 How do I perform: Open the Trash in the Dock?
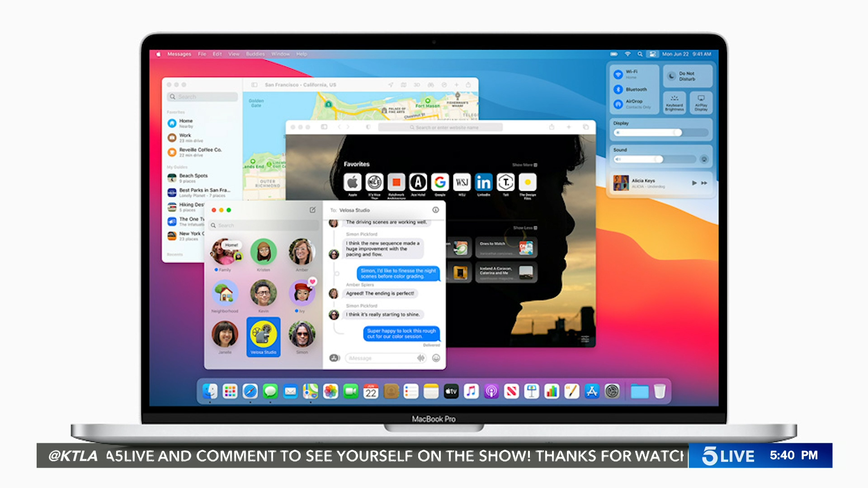coord(660,391)
